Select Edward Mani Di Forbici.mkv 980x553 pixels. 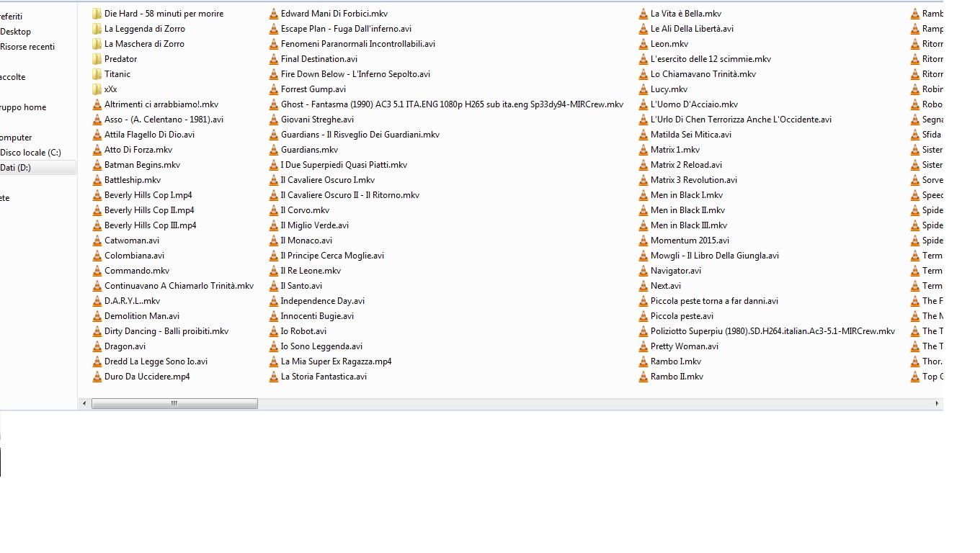click(334, 14)
